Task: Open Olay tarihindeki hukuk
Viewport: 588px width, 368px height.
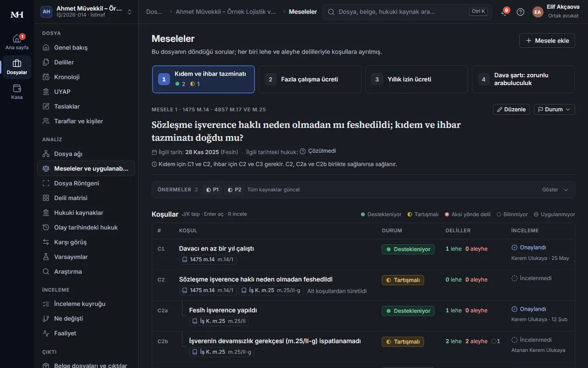Action: (x=86, y=227)
